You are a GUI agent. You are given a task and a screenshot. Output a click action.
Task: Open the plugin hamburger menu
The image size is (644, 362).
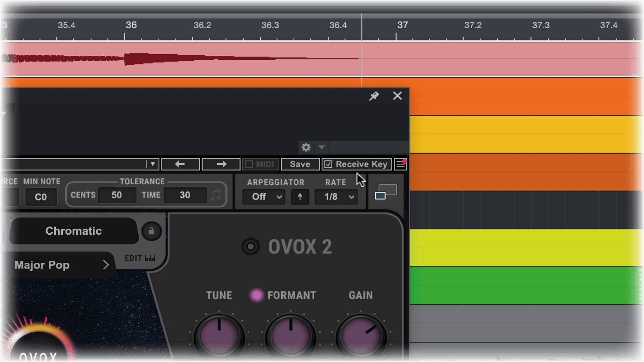(400, 164)
